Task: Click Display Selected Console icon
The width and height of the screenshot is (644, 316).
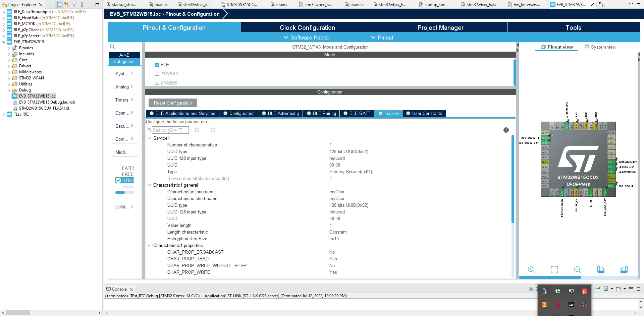Action: [606, 289]
